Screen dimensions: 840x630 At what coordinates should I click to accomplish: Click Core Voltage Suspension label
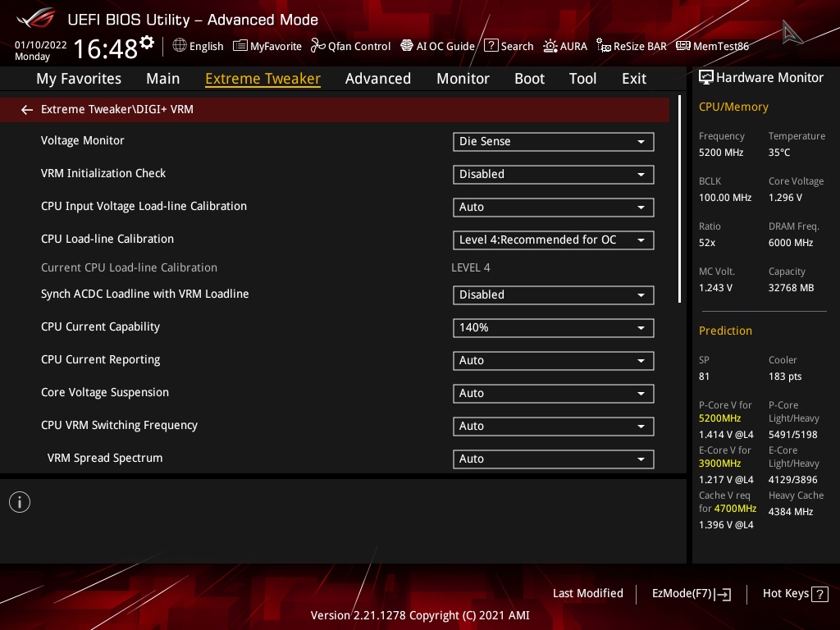click(105, 392)
